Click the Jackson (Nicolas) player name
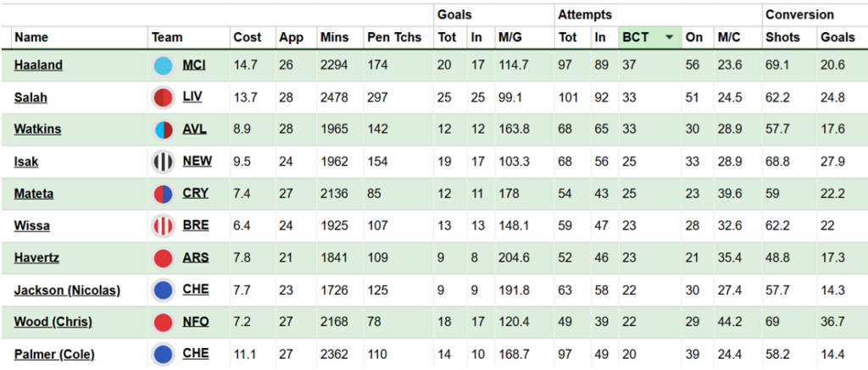The height and width of the screenshot is (370, 868). pos(67,290)
